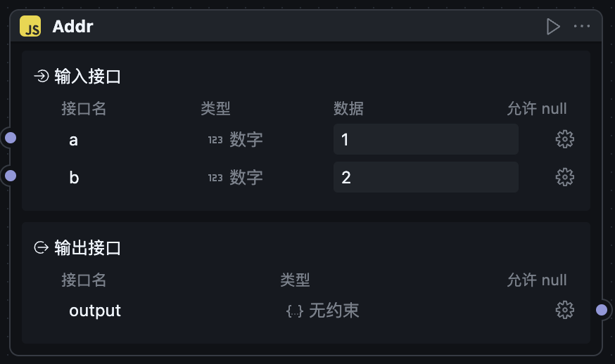
Task: Open the 数字 type selector for b
Action: click(236, 177)
